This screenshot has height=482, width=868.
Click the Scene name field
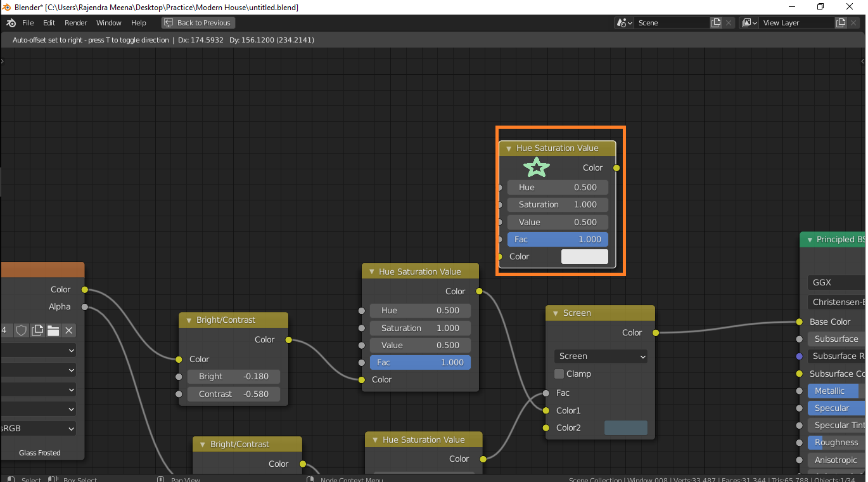tap(672, 23)
